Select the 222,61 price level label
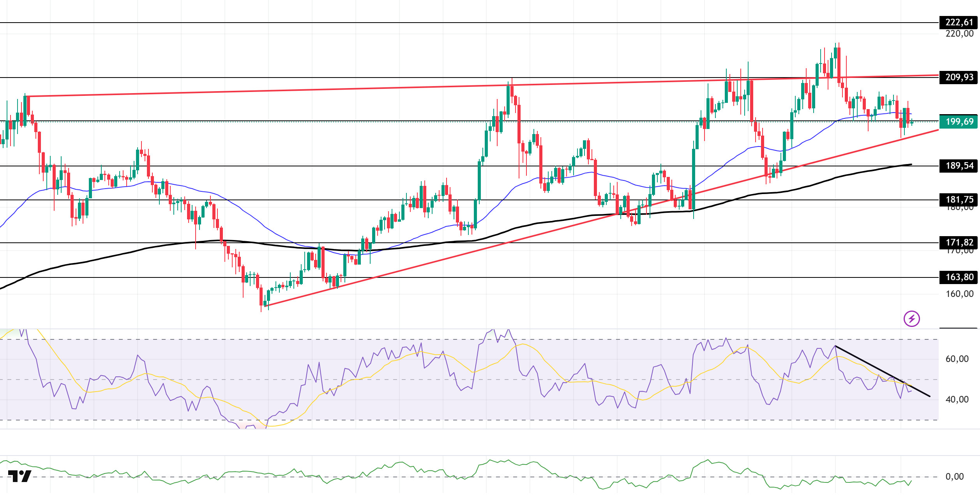980x498 pixels. 959,22
